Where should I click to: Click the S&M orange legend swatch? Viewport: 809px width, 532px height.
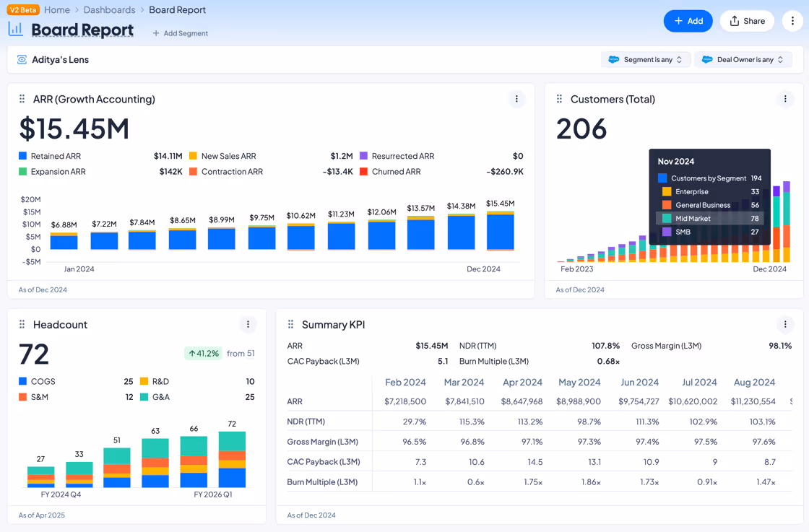22,397
